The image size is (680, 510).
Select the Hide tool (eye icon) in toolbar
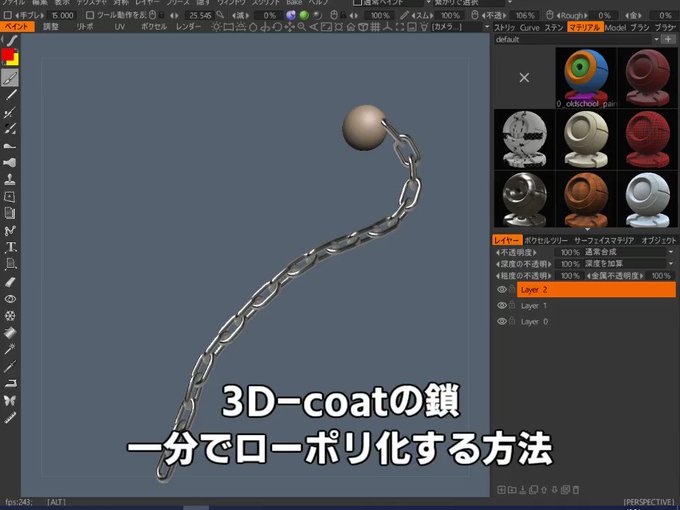[10, 299]
